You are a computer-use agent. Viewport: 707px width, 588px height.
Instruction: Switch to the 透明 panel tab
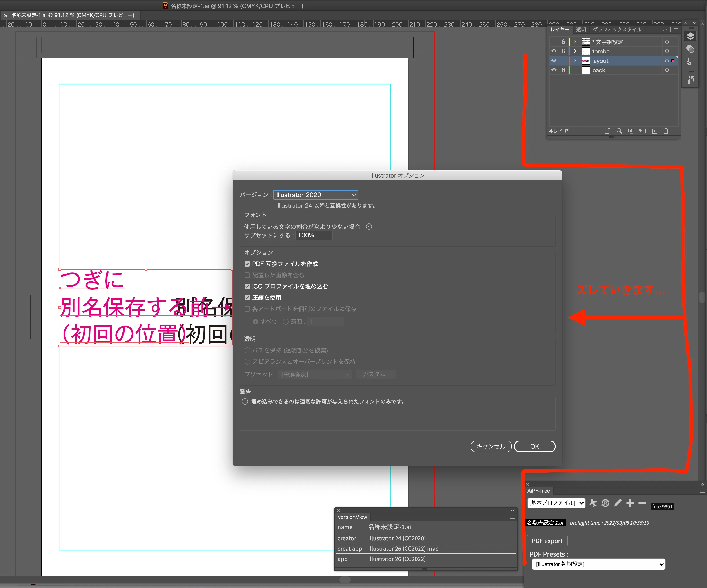pos(581,30)
